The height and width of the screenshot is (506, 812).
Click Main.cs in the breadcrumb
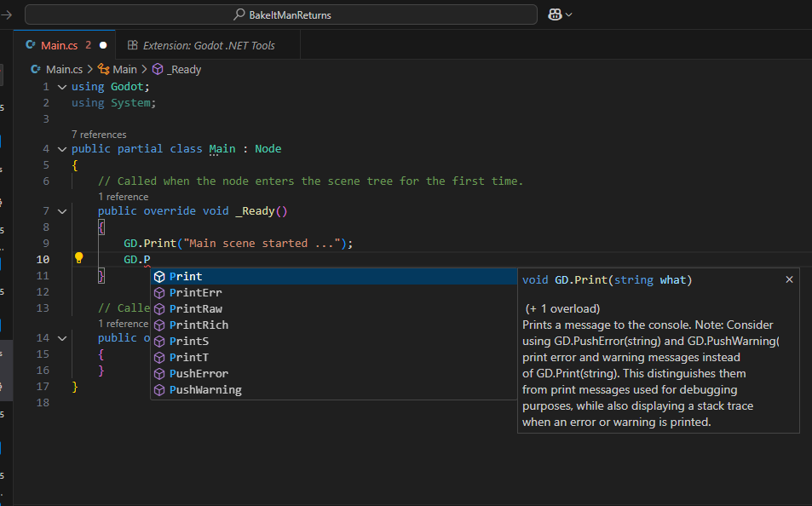pyautogui.click(x=64, y=69)
